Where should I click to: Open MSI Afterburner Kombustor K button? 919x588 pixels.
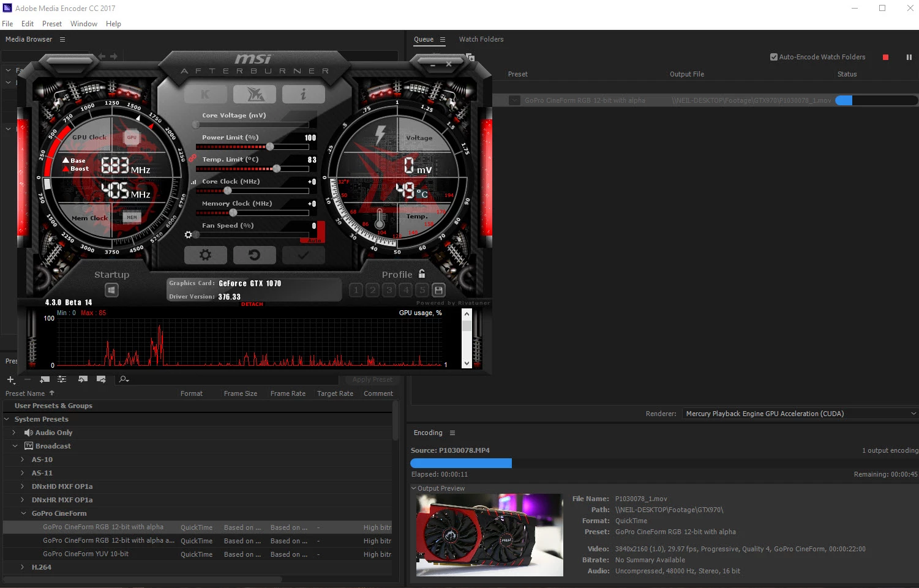205,94
